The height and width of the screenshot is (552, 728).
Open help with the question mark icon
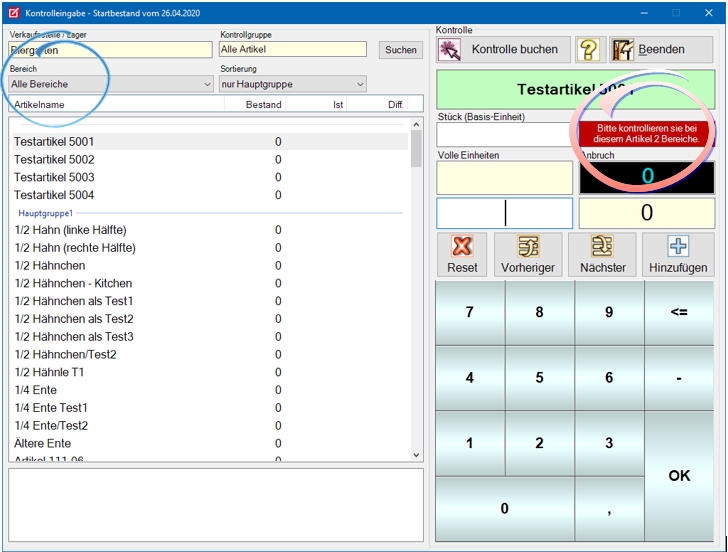point(590,50)
